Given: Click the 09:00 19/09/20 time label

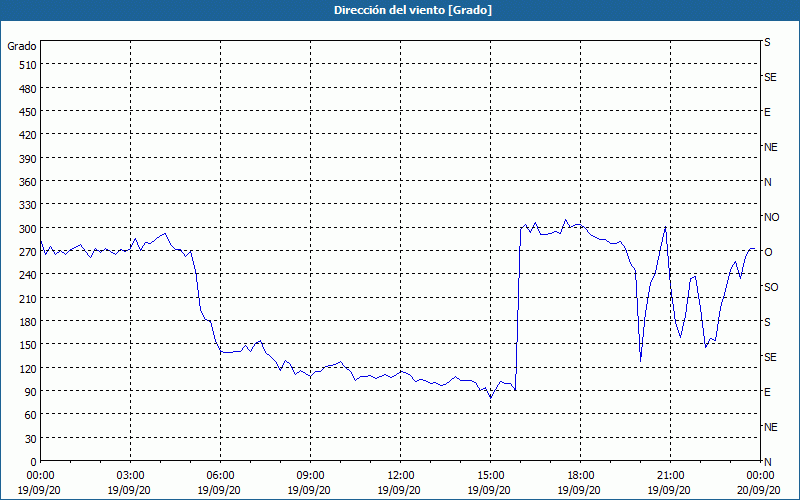Looking at the screenshot, I should pos(310,483).
